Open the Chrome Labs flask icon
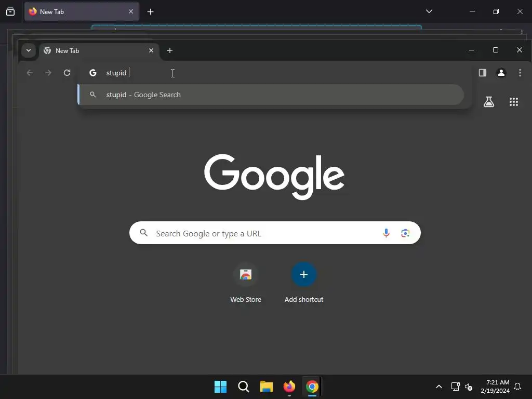The width and height of the screenshot is (532, 399). point(488,102)
